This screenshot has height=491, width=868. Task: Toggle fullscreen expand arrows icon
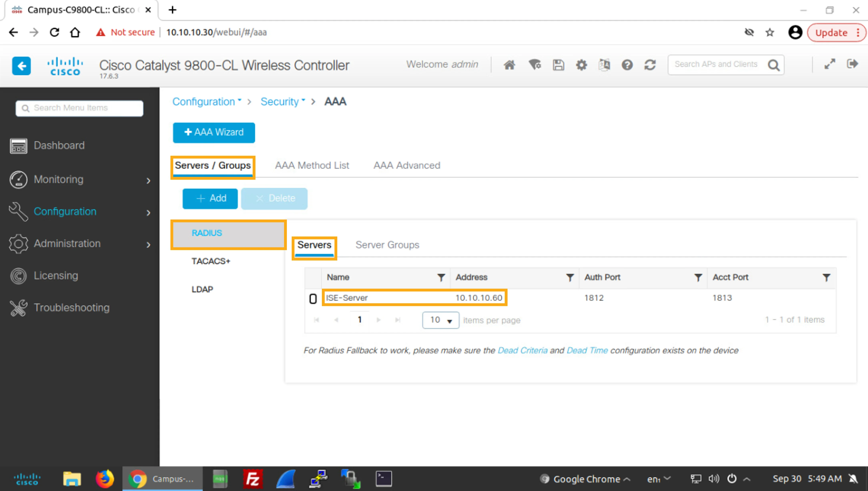(x=830, y=64)
